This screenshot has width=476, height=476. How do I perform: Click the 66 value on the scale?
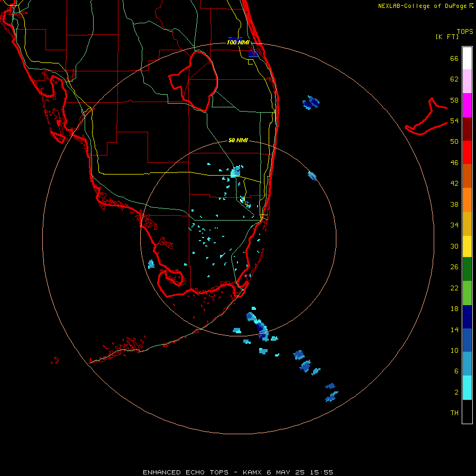click(454, 59)
